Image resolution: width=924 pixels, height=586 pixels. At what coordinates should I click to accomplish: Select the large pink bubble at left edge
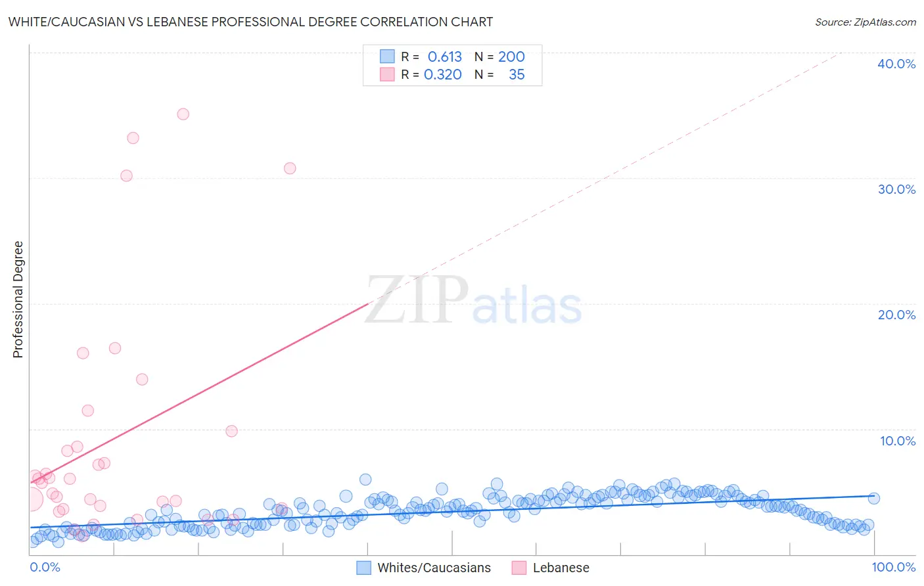pos(31,499)
